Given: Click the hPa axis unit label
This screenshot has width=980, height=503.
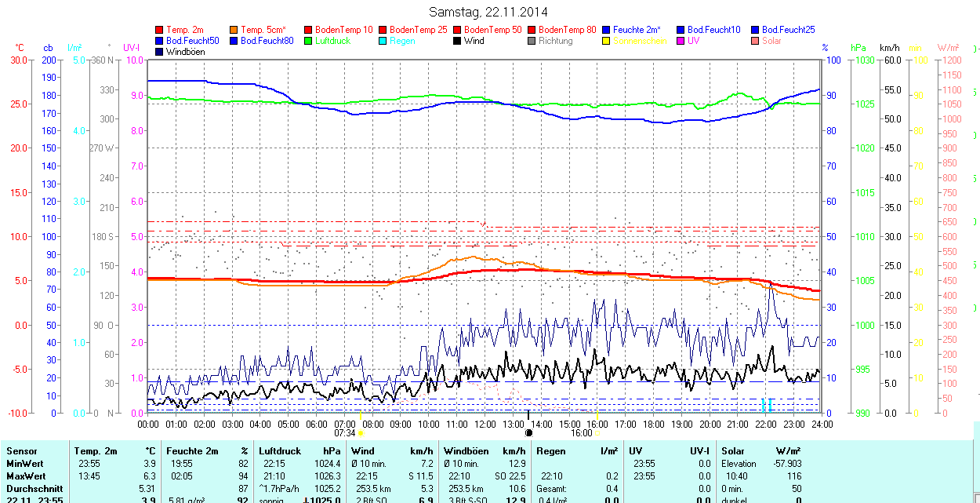Looking at the screenshot, I should 859,48.
